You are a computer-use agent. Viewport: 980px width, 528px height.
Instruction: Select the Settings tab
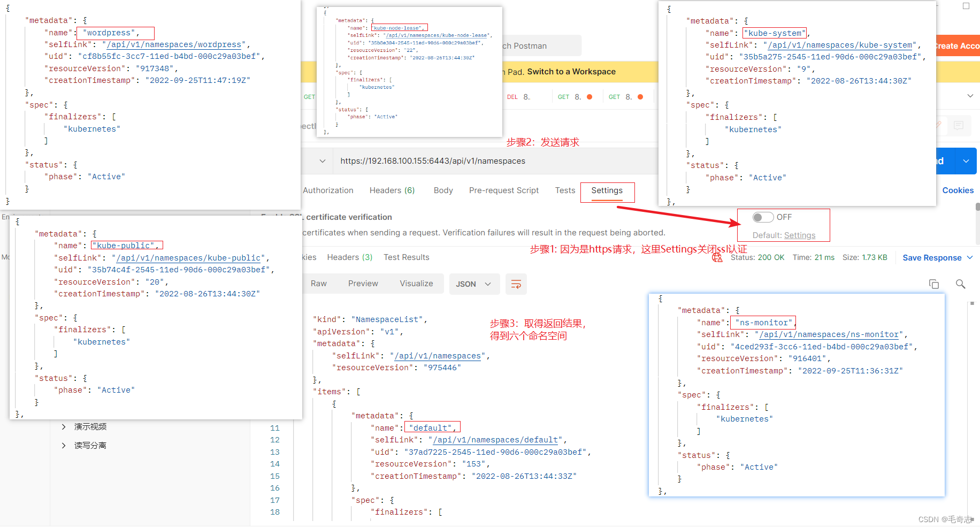click(607, 191)
